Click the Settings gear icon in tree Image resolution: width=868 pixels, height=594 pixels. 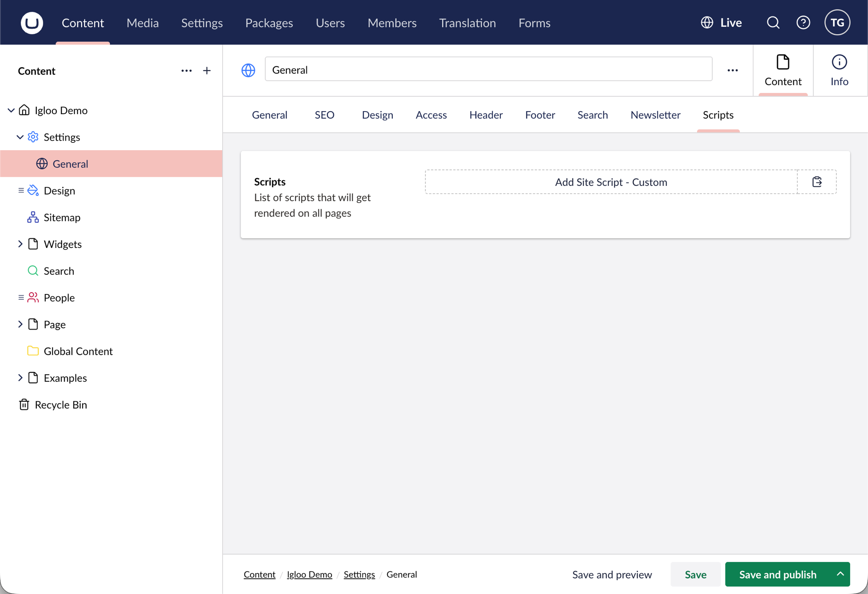coord(33,137)
